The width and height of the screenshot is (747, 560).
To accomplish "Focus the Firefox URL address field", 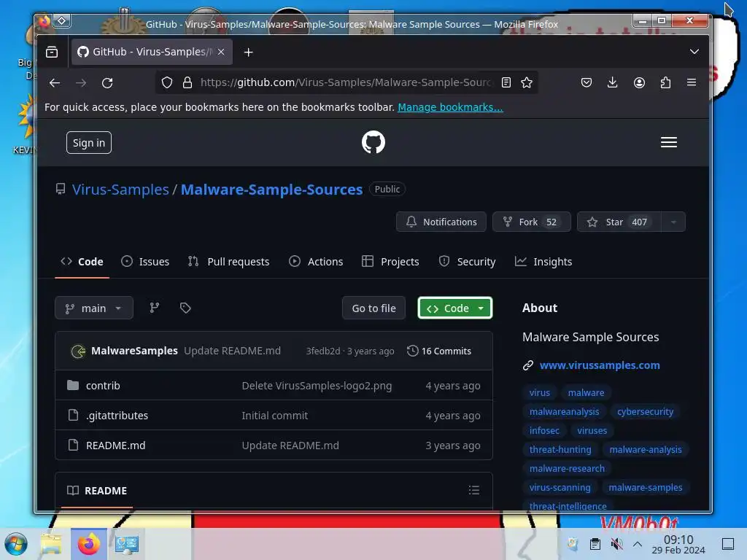I will [345, 83].
